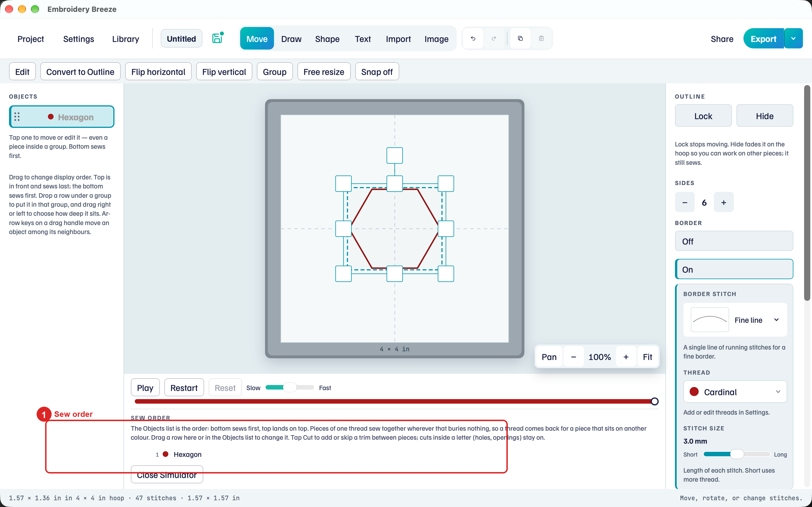Hide the outline on the hoop
The height and width of the screenshot is (507, 812).
(x=765, y=116)
